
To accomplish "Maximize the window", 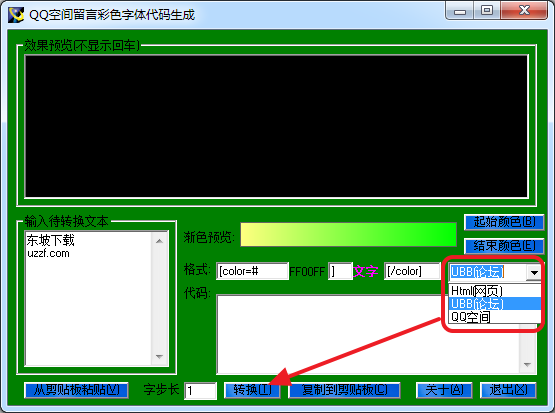I will pyautogui.click(x=487, y=10).
